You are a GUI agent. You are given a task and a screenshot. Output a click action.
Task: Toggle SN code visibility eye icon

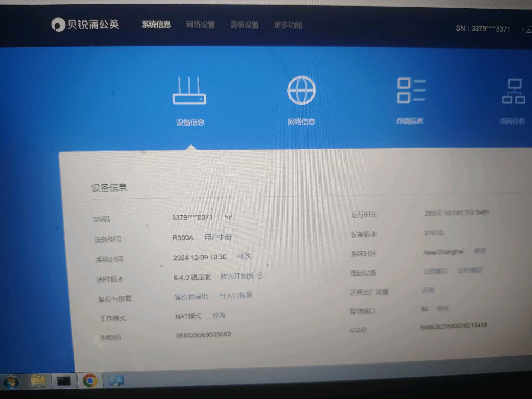tap(228, 217)
